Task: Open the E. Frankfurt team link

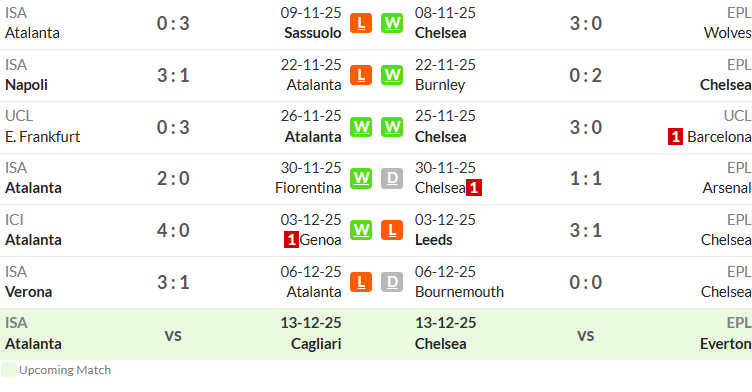Action: point(43,137)
